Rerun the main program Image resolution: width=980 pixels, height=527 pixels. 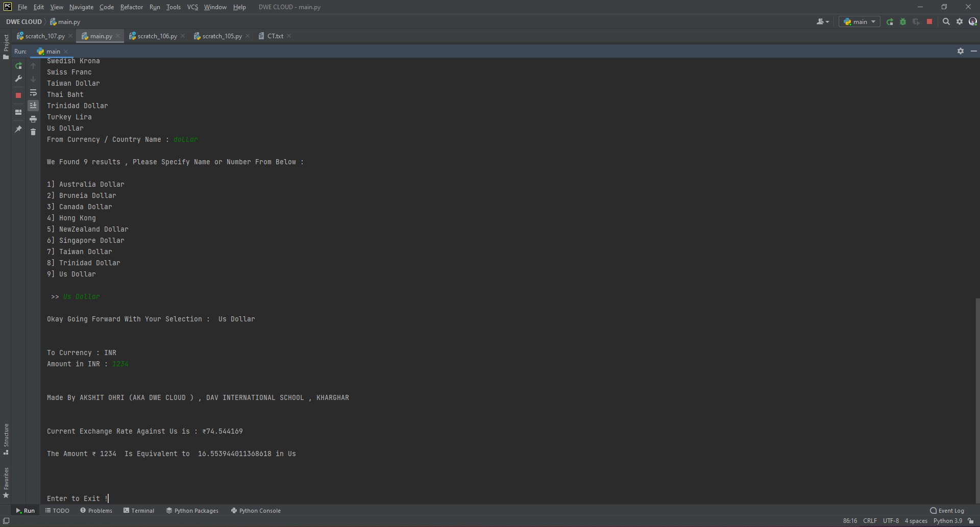coord(18,67)
